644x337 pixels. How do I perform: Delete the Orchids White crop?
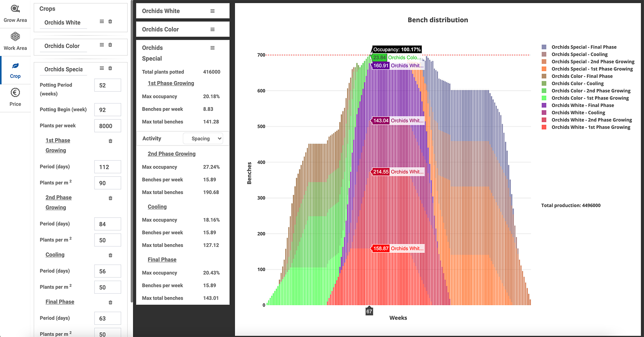pos(110,22)
